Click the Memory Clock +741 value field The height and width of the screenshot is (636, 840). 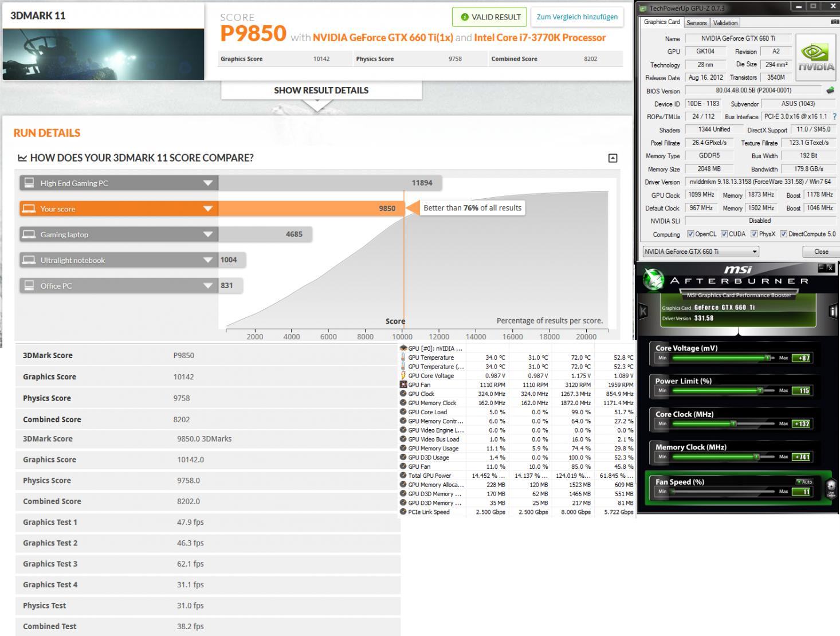(801, 457)
